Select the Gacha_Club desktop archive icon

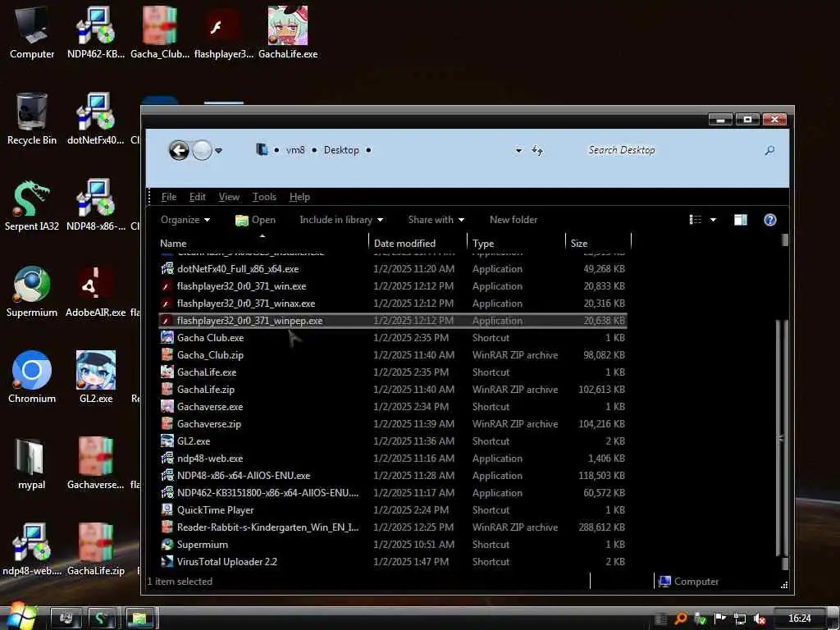(x=160, y=32)
